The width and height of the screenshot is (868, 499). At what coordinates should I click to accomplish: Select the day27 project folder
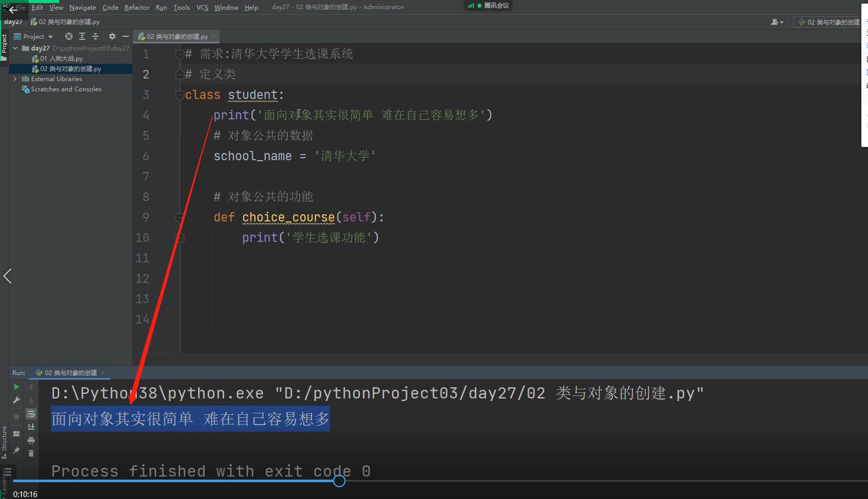[x=40, y=48]
